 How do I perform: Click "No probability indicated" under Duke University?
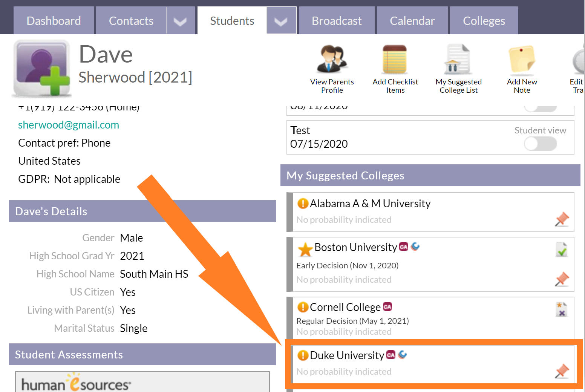(x=344, y=371)
